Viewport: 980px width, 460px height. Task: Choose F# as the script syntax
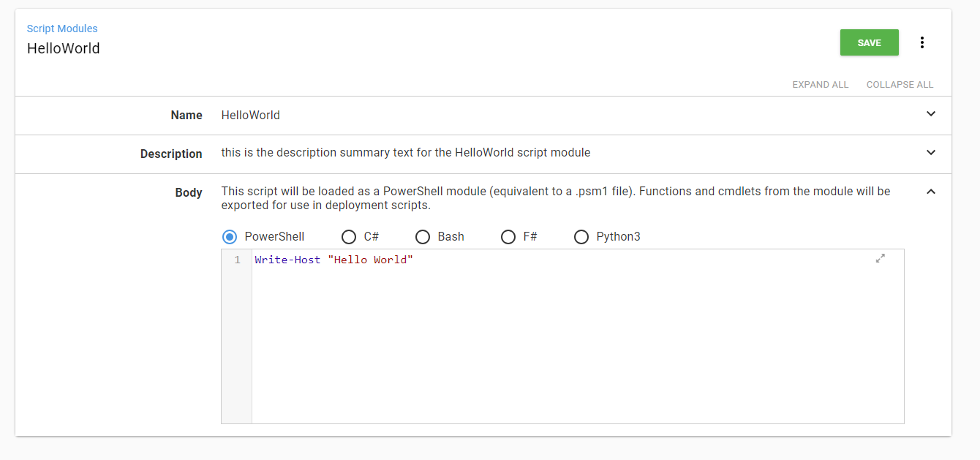(508, 236)
